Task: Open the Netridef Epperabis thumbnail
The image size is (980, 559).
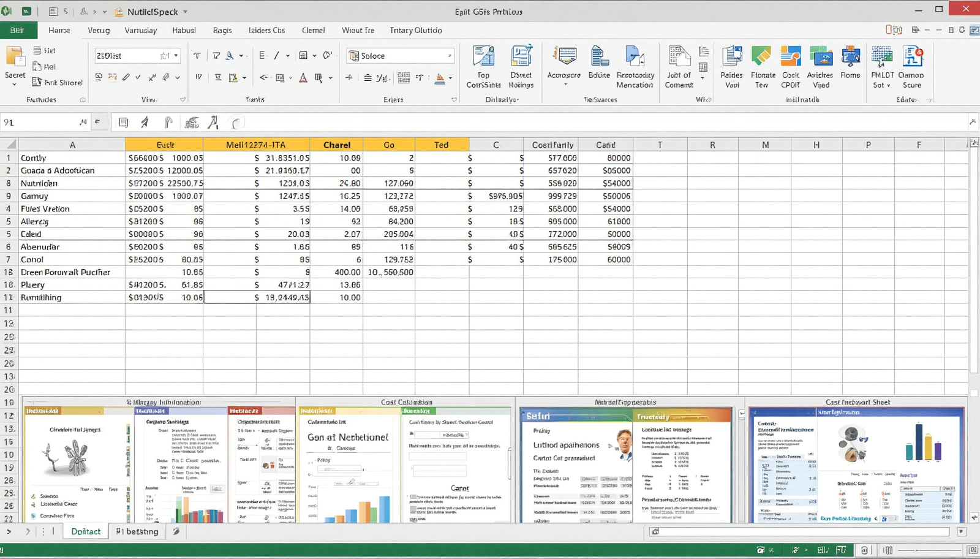Action: [x=626, y=460]
